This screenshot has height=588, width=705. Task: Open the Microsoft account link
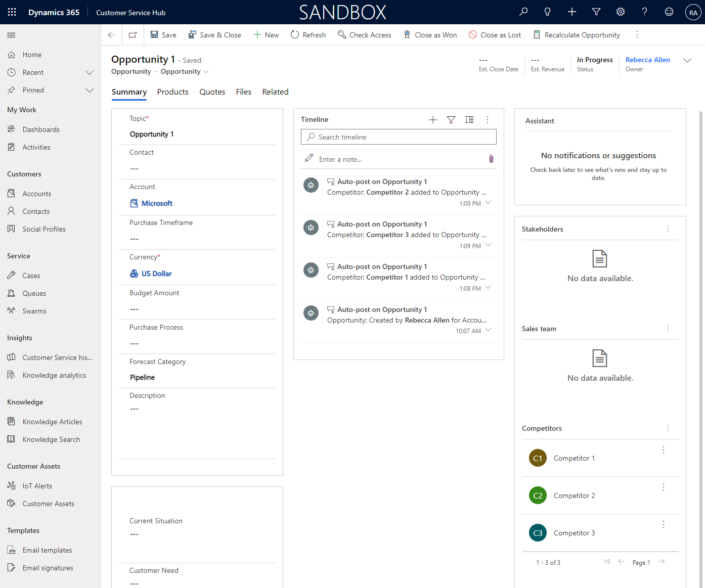157,203
